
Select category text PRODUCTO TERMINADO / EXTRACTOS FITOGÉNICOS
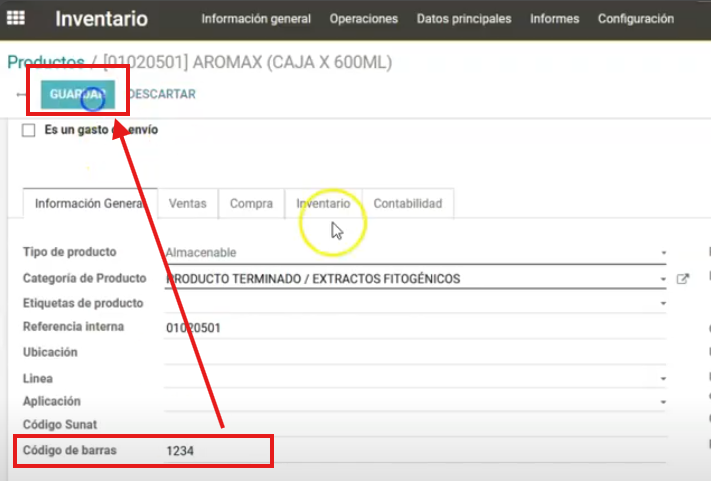point(313,279)
